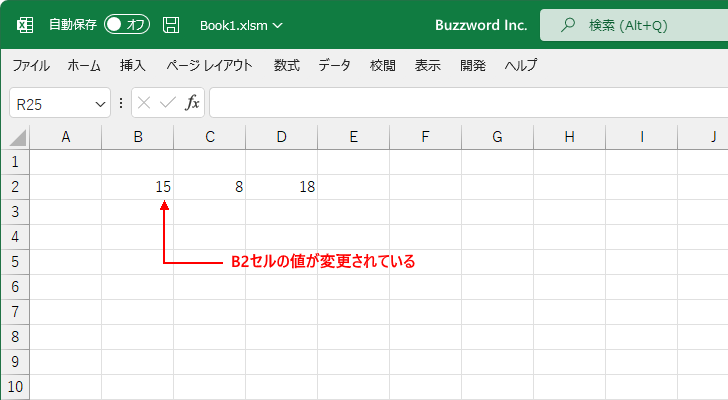Click the formula bar cancel X icon
This screenshot has height=400, width=728.
[144, 103]
